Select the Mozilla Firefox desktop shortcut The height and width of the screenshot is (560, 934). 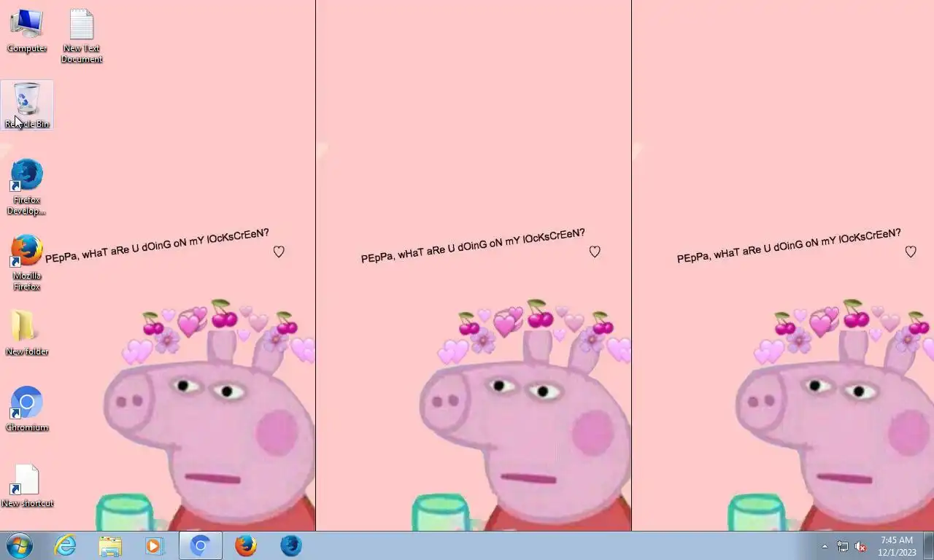27,263
